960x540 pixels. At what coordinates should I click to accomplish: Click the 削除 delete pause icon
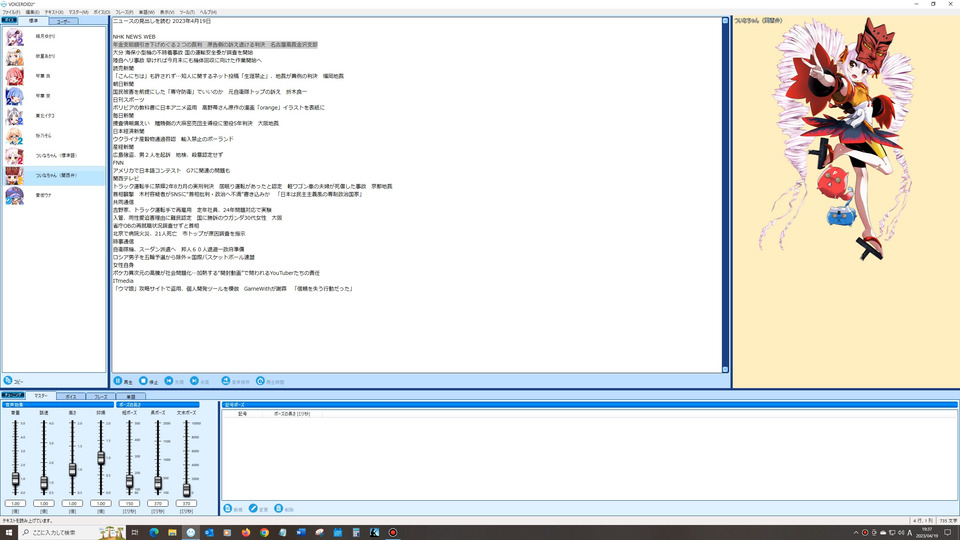[279, 509]
